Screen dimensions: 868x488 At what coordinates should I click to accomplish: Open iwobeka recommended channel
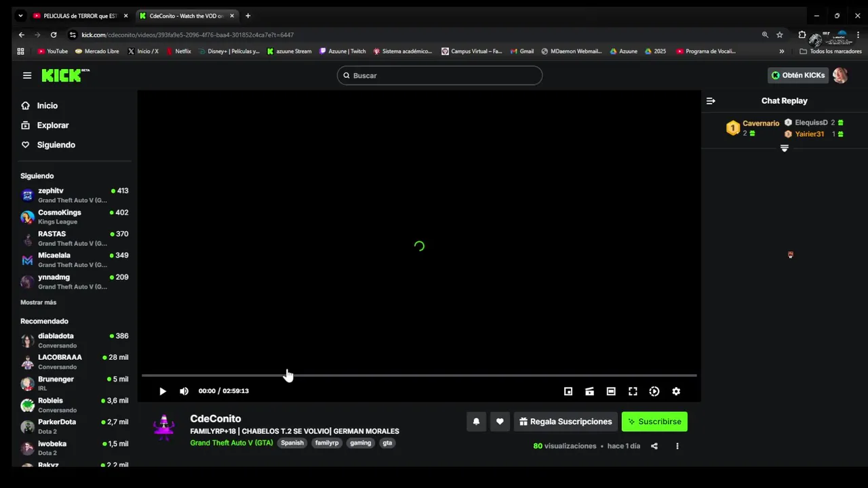[x=75, y=448]
